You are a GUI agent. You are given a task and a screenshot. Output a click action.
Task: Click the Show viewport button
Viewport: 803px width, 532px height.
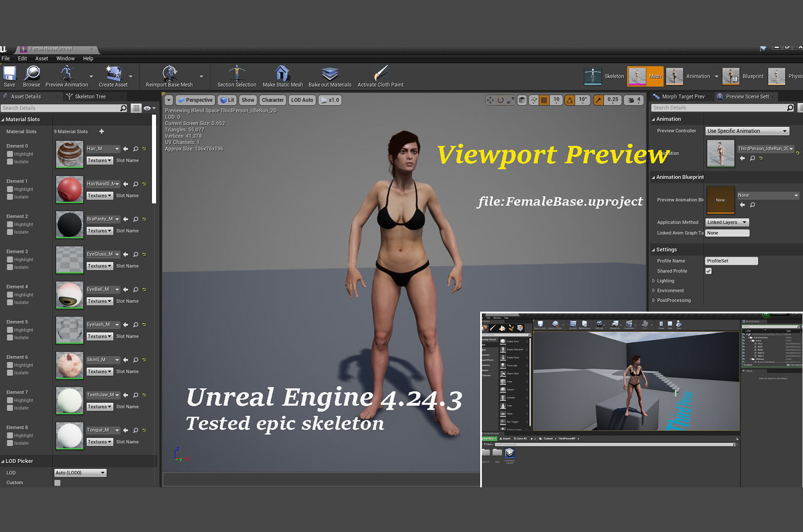pos(248,100)
